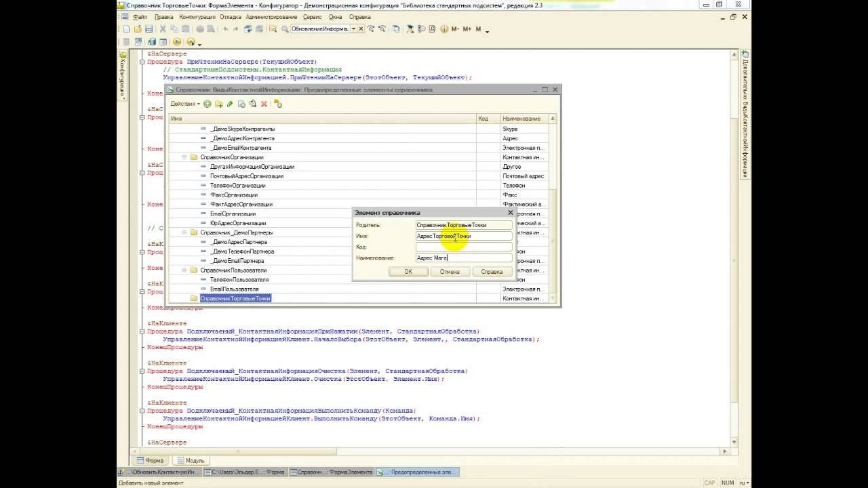Collapse the СправочникПользователи tree group
Image resolution: width=868 pixels, height=488 pixels.
[184, 270]
